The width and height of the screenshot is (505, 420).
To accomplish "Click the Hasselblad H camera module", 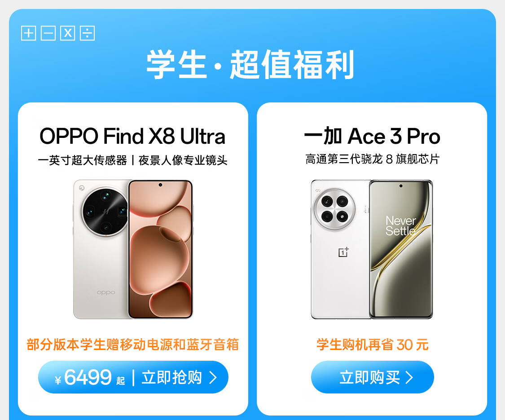I will 105,212.
